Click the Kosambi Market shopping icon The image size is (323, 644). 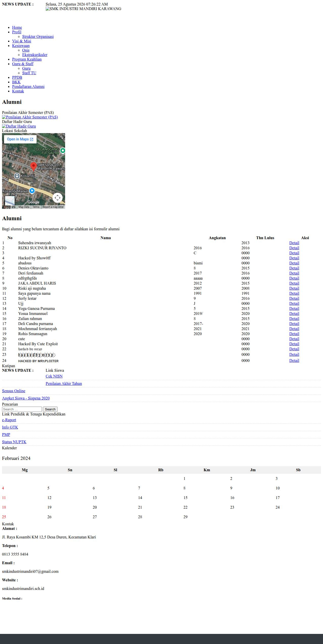click(32, 191)
